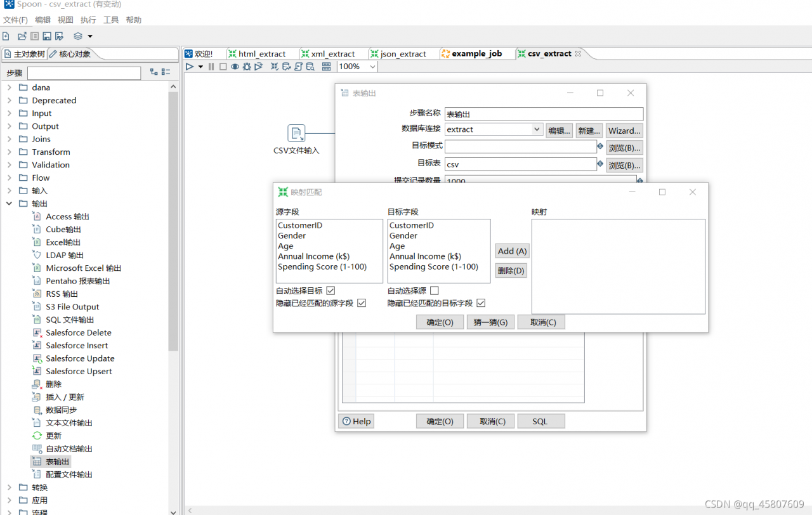Viewport: 812px width, 515px height.
Task: Click the Add (A) mapping button
Action: pyautogui.click(x=512, y=251)
